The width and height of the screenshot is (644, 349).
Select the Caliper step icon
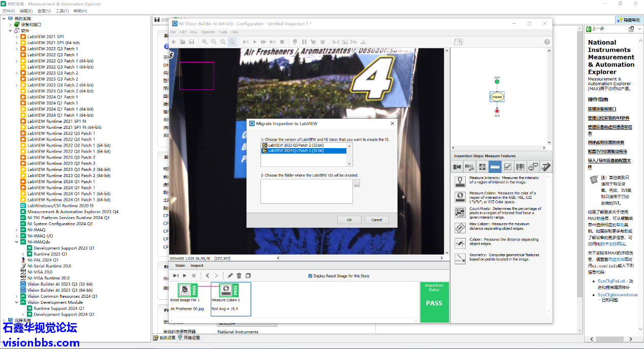point(460,243)
